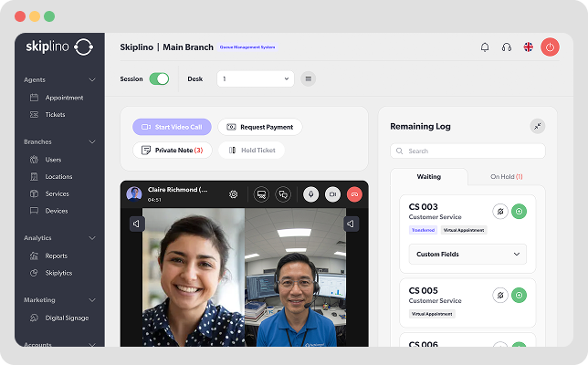Open Tickets in sidebar
This screenshot has height=365, width=588.
point(47,115)
